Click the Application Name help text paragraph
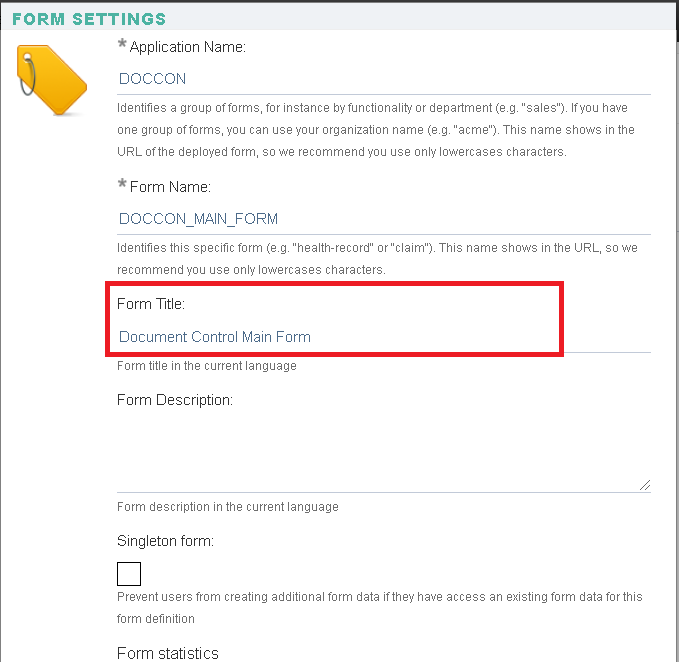The height and width of the screenshot is (662, 681). [377, 130]
